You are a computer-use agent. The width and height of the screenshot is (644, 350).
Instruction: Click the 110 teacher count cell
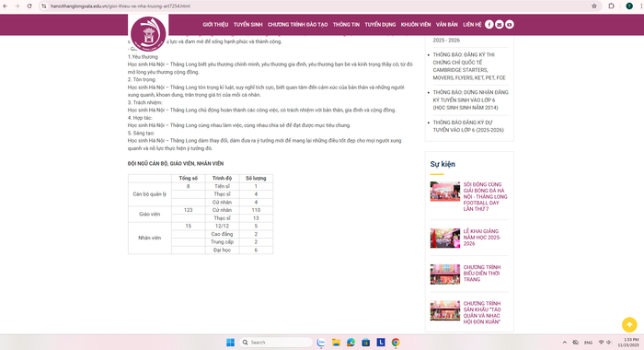click(256, 210)
